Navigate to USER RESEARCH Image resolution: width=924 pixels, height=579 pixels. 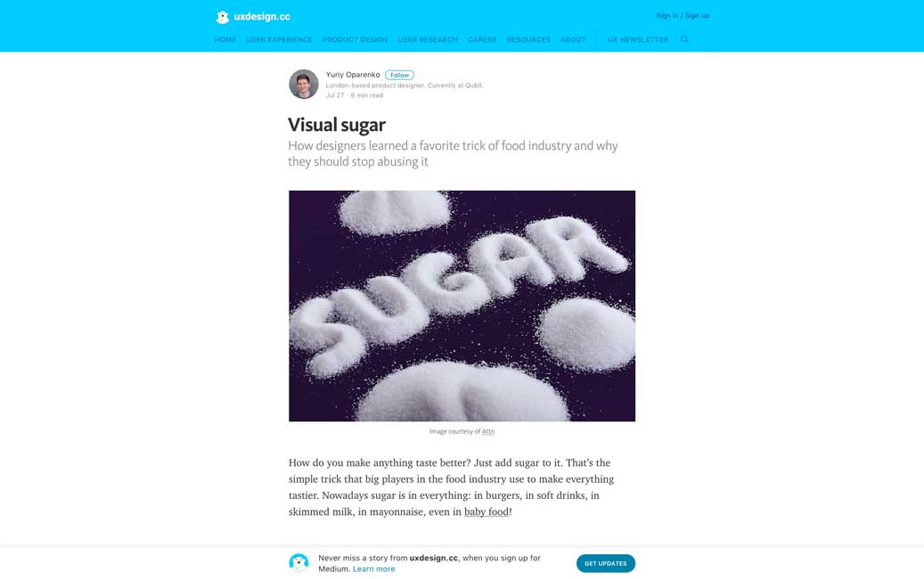(x=428, y=40)
